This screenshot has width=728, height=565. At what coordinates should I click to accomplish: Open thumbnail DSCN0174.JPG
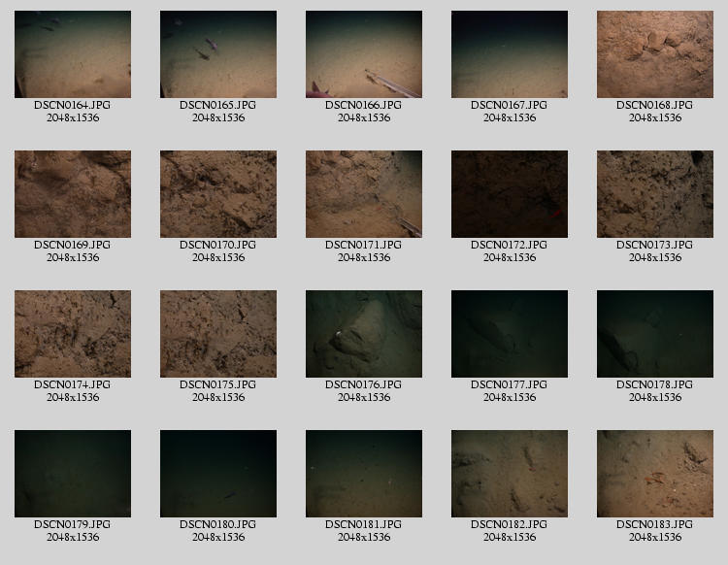point(73,334)
